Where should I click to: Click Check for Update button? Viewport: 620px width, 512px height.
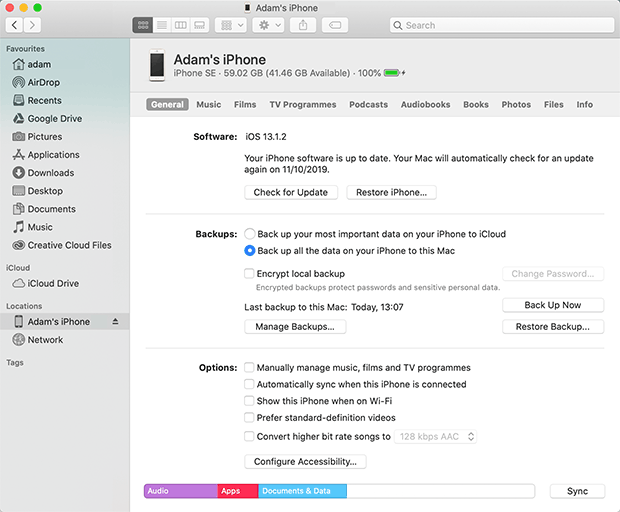(291, 193)
